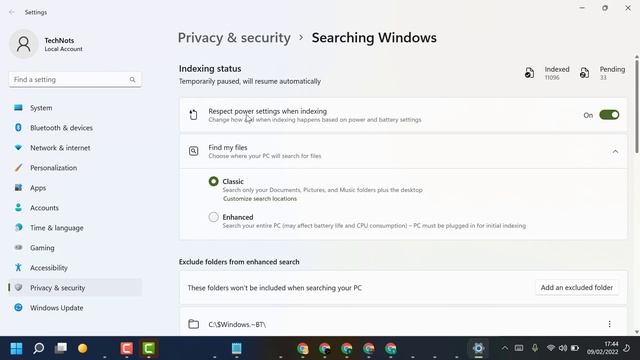
Task: Click the back arrow next to Settings
Action: pyautogui.click(x=12, y=12)
